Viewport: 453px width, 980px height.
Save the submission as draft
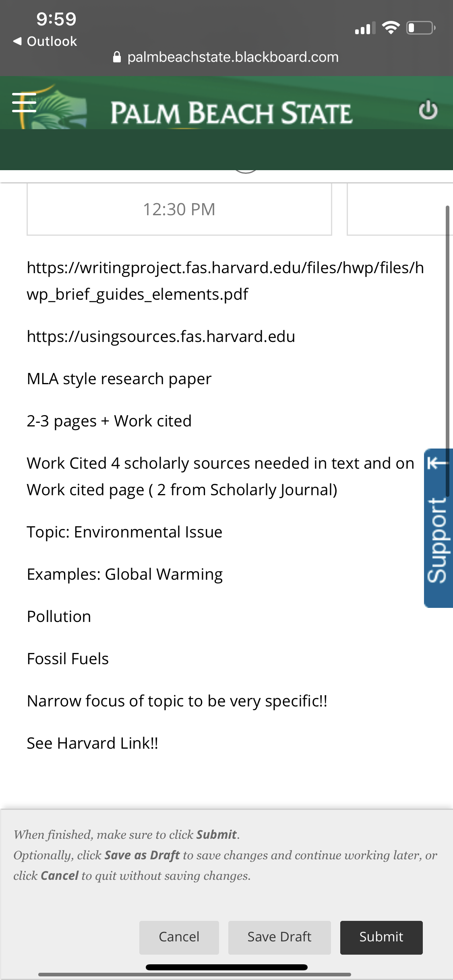pos(279,937)
